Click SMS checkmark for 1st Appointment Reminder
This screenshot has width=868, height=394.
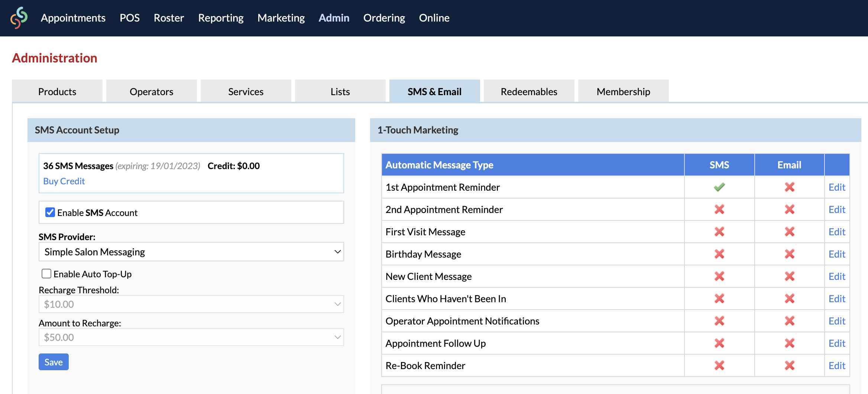[x=719, y=187]
